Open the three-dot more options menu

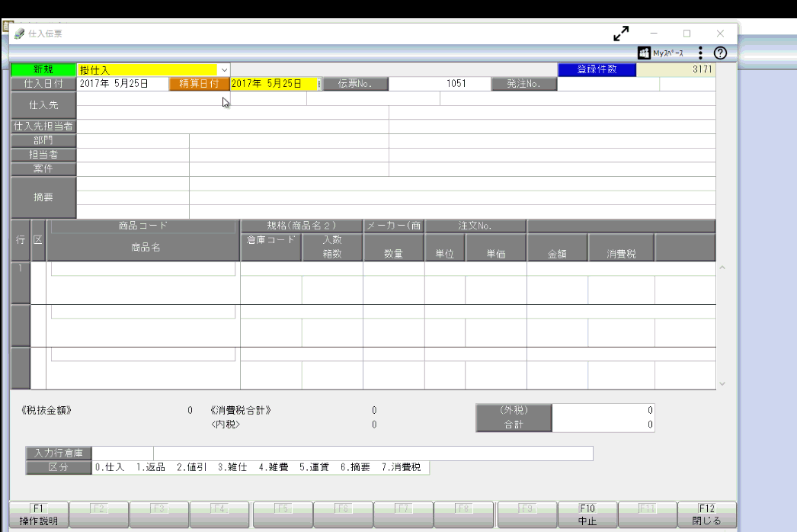point(700,53)
